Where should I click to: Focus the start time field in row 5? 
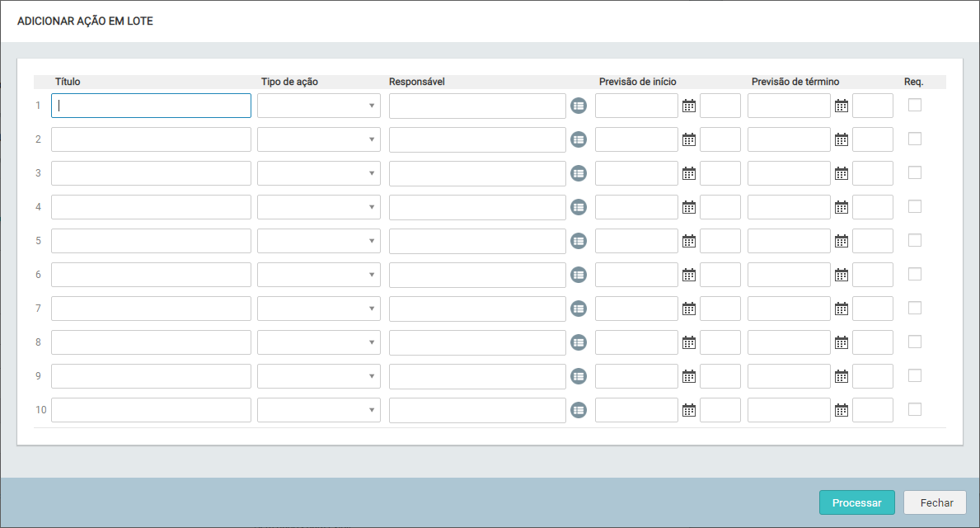pyautogui.click(x=720, y=241)
